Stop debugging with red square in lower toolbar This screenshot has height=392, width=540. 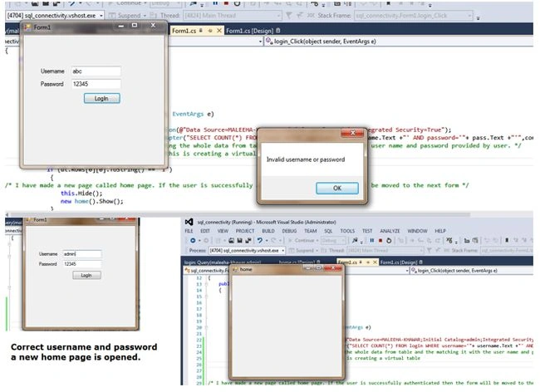380,241
